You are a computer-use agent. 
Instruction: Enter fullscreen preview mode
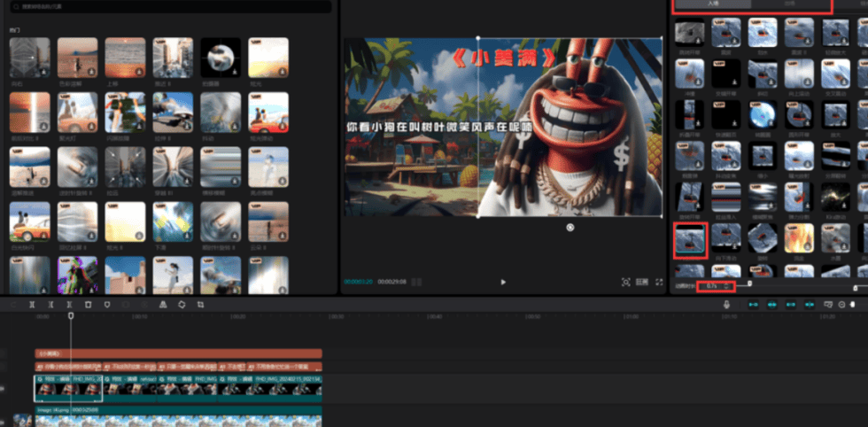pyautogui.click(x=659, y=282)
